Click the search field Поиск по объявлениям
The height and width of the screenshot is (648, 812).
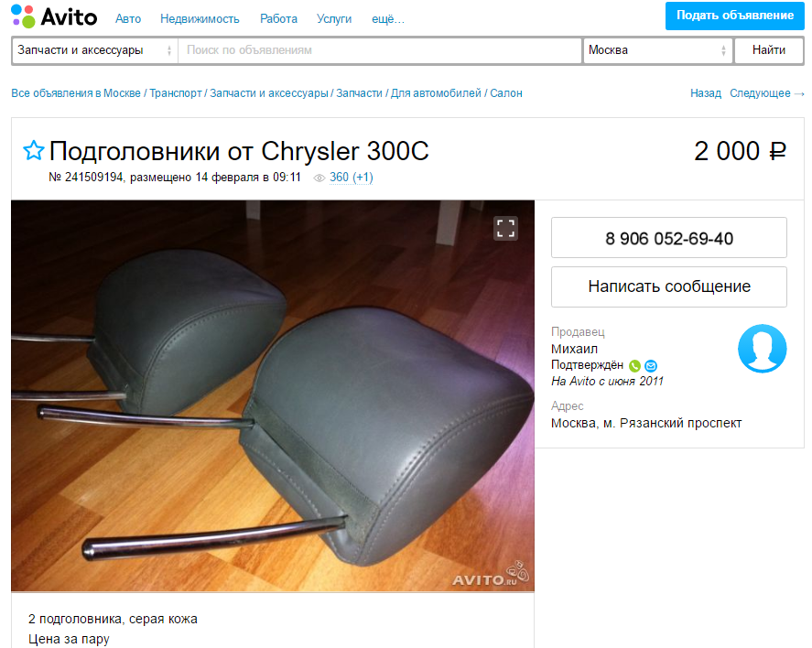click(380, 50)
